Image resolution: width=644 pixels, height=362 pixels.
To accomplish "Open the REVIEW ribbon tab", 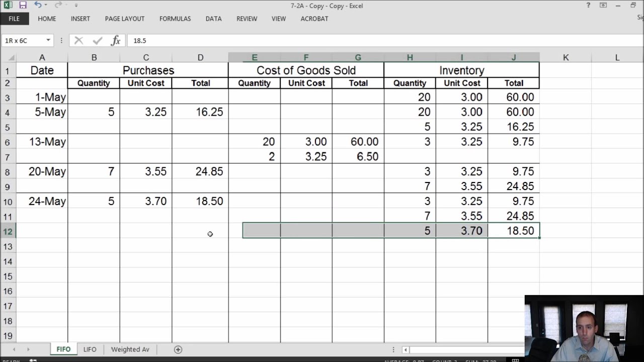I will [x=247, y=19].
